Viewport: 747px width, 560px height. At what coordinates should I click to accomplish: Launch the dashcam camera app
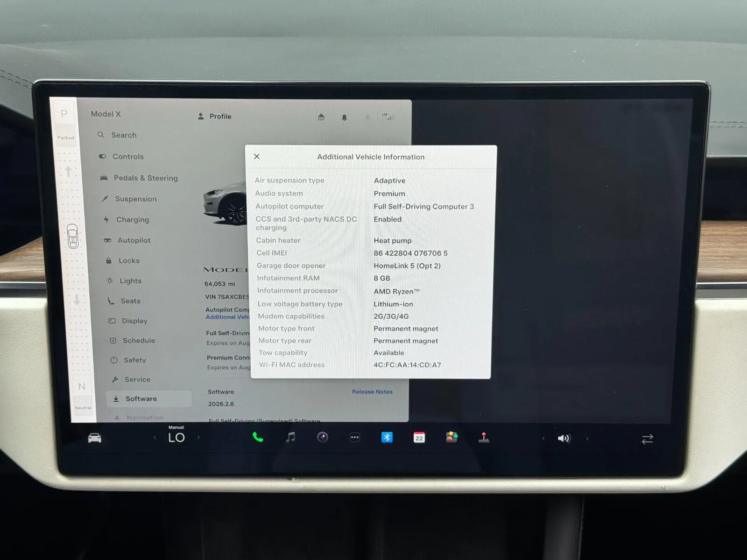click(x=323, y=437)
